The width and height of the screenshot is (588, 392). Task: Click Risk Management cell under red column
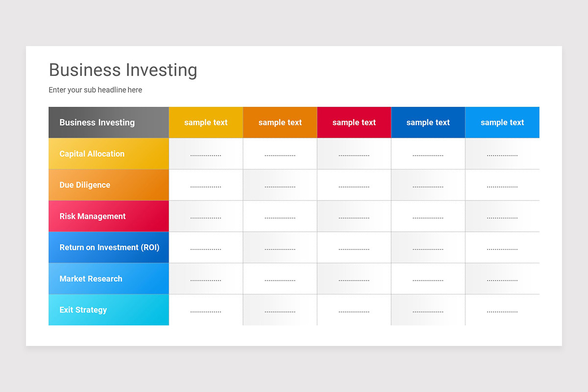coord(354,216)
